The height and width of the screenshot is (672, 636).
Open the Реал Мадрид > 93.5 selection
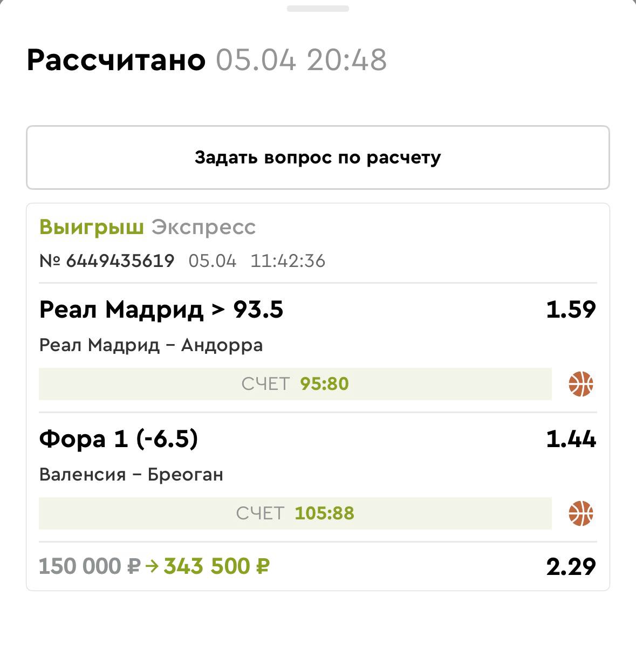[161, 310]
